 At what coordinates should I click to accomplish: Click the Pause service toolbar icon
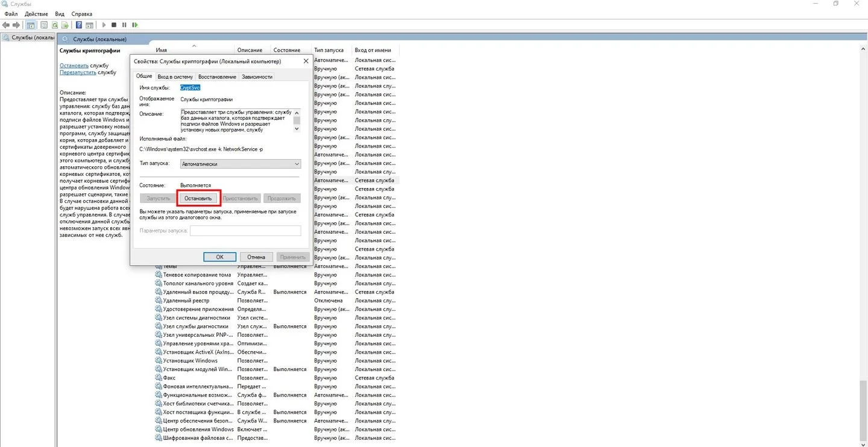tap(124, 25)
